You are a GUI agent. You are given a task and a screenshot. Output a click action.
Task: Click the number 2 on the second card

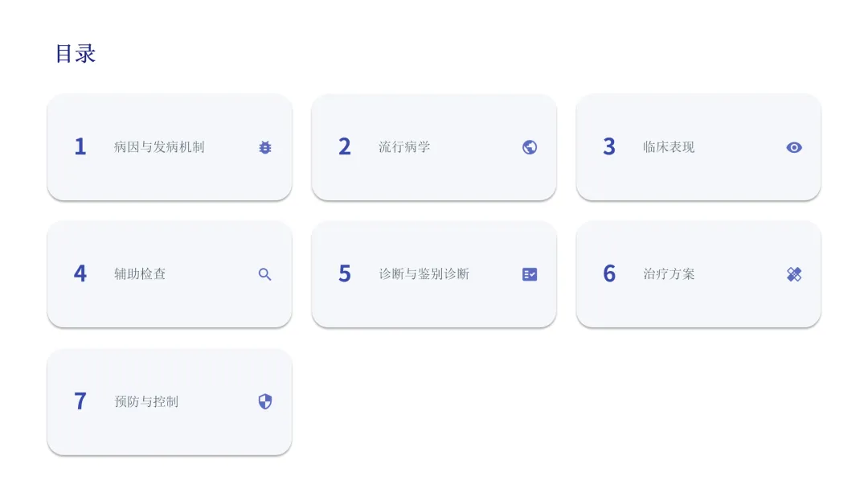[x=345, y=147]
